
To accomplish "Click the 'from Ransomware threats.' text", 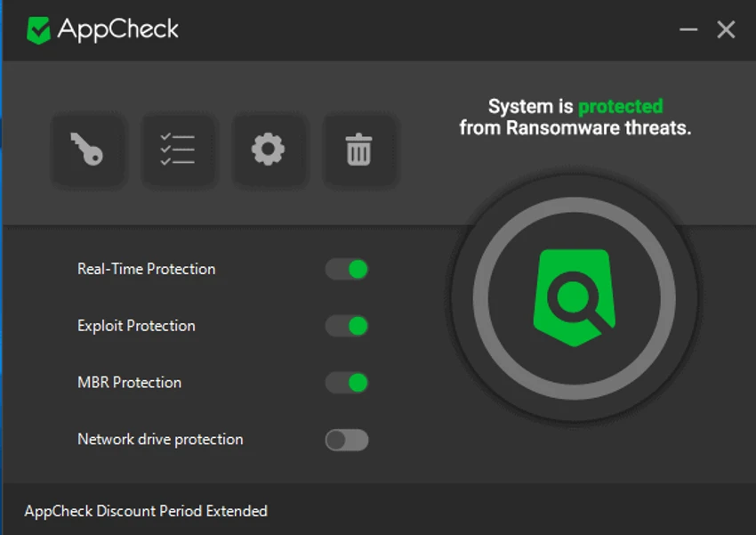I will click(575, 128).
